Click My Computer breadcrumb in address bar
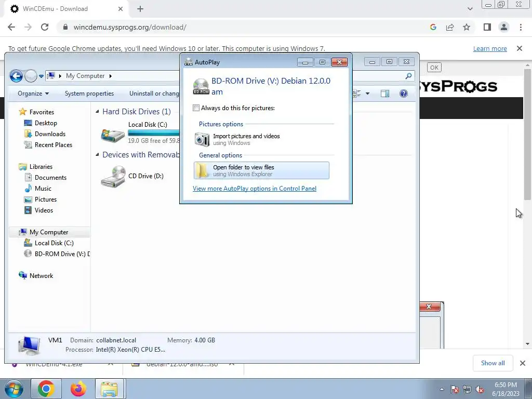Viewport: 532px width, 399px height. [85, 76]
